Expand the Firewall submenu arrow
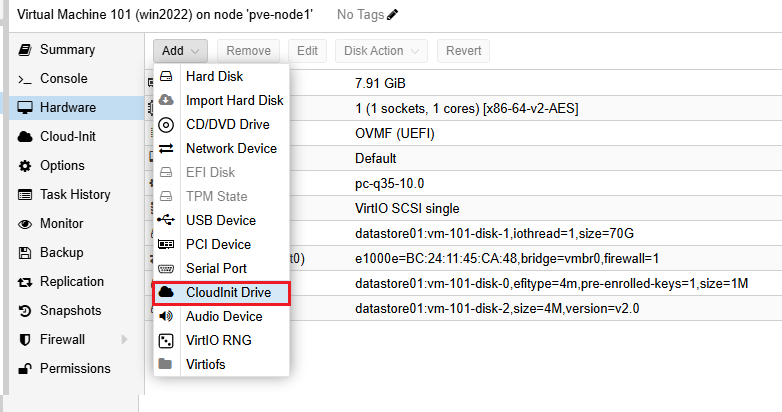The image size is (782, 412). click(x=124, y=339)
